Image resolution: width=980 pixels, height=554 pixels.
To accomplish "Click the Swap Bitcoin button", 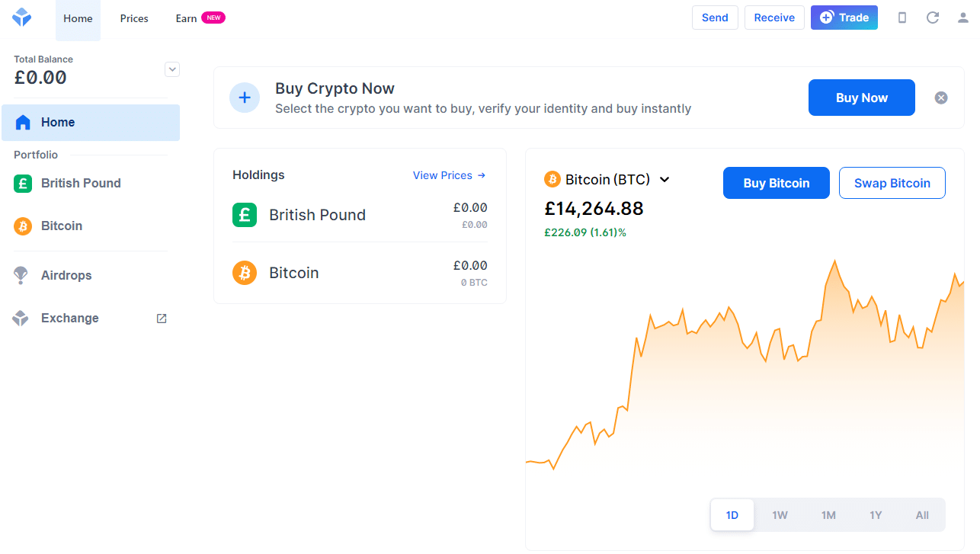I will pos(892,183).
